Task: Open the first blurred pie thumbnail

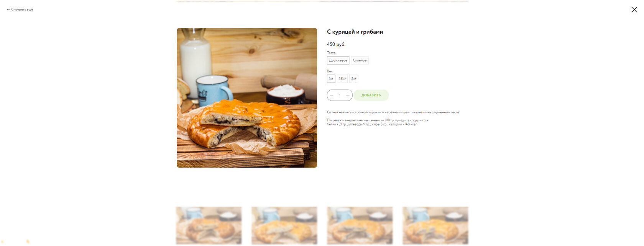Action: (209, 225)
